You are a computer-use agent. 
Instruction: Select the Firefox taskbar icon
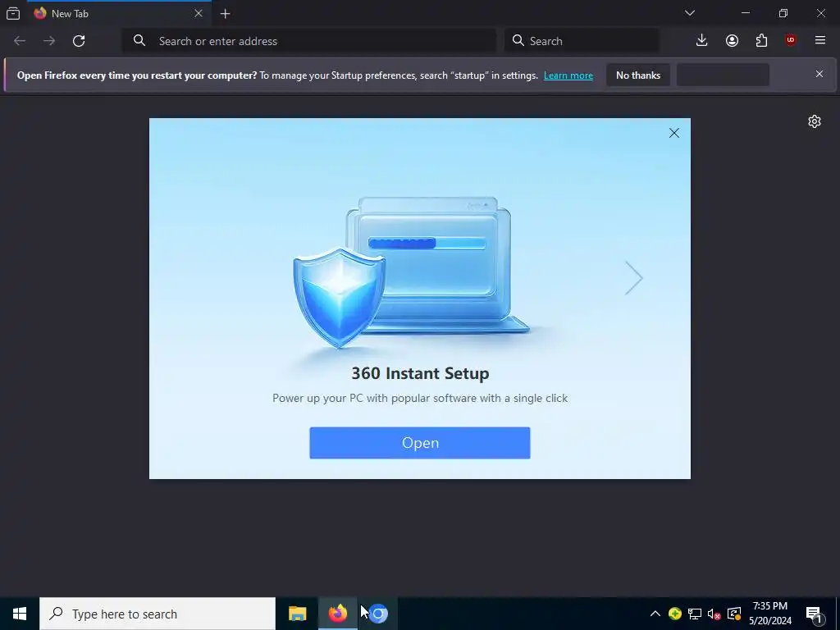click(337, 614)
